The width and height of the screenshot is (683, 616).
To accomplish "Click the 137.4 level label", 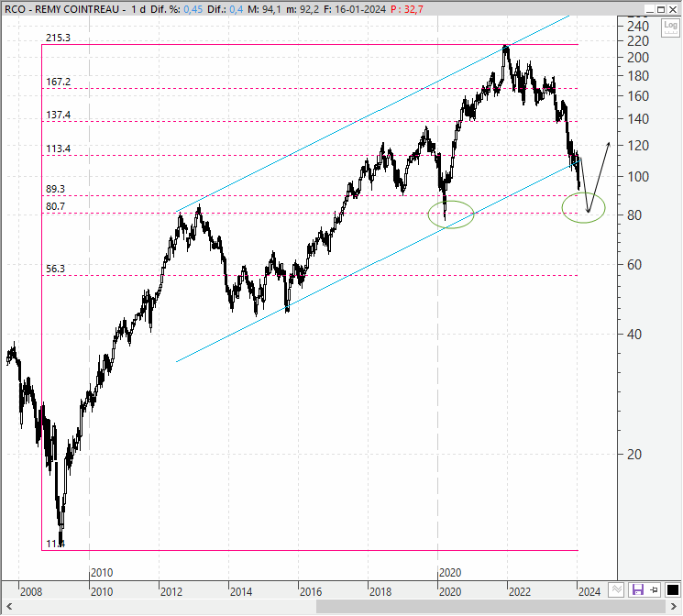I will coord(58,115).
